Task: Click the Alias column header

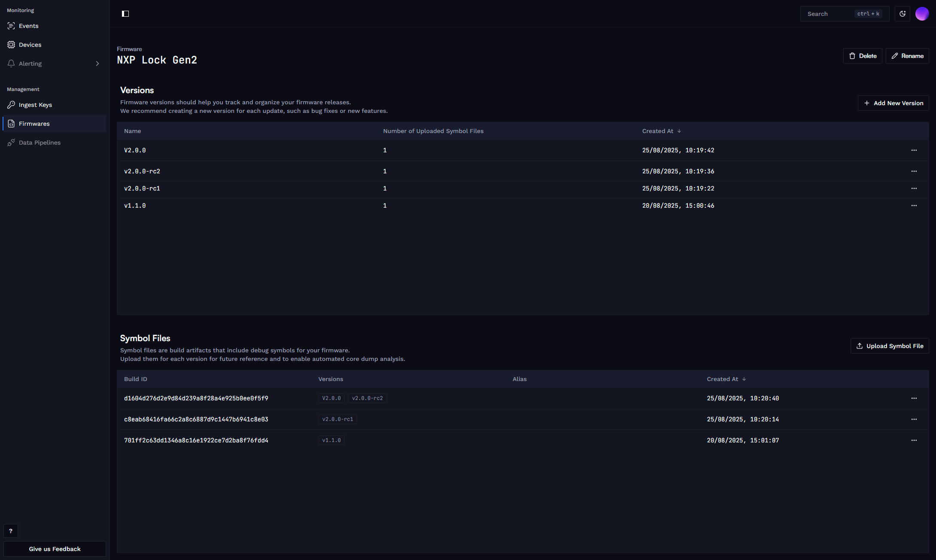Action: click(520, 379)
